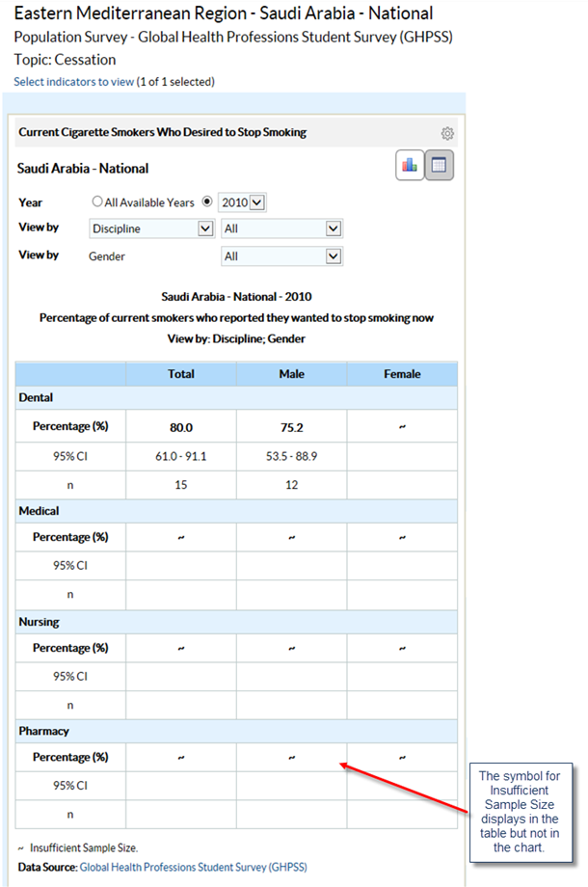
Task: Select the single year radio button
Action: pyautogui.click(x=206, y=202)
